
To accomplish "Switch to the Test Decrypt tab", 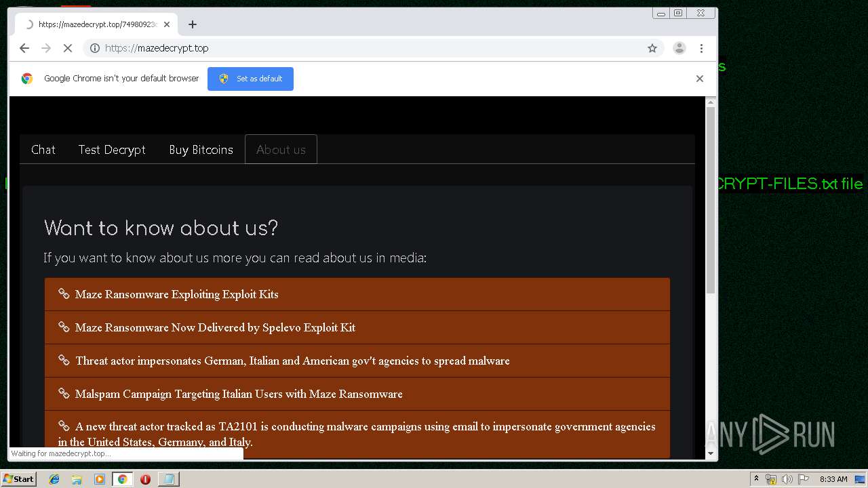I will pyautogui.click(x=112, y=150).
